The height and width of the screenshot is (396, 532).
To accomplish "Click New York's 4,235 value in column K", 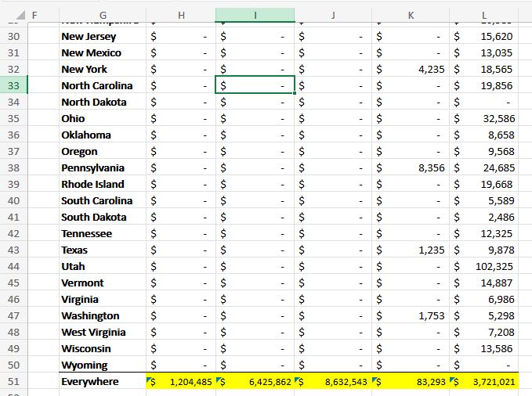I will coord(411,69).
